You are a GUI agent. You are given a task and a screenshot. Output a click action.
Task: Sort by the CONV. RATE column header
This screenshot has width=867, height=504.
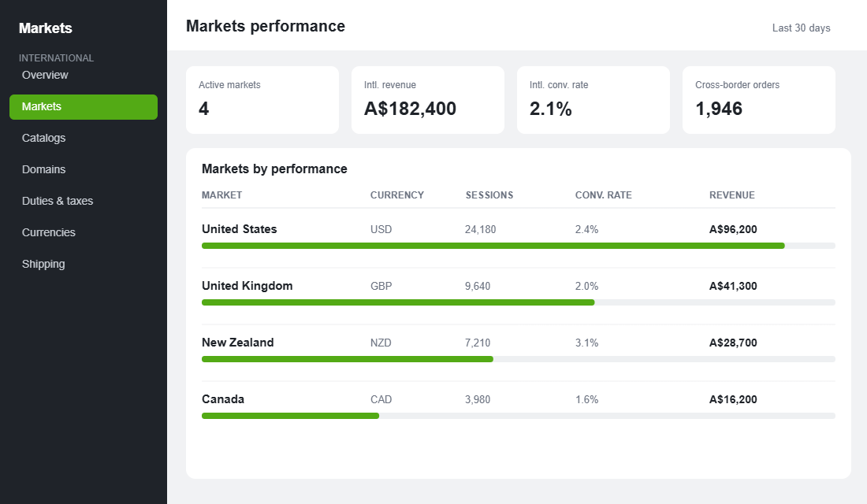(x=603, y=195)
